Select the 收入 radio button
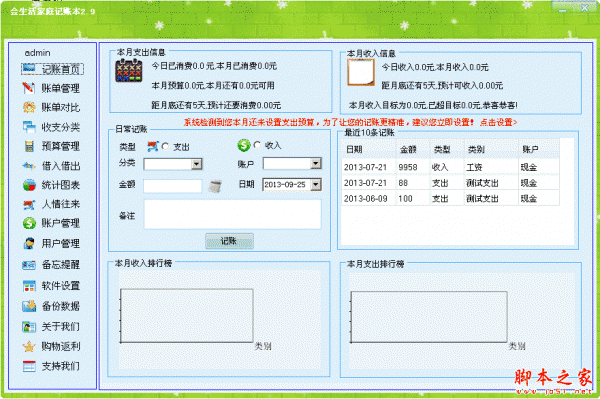 (x=257, y=145)
